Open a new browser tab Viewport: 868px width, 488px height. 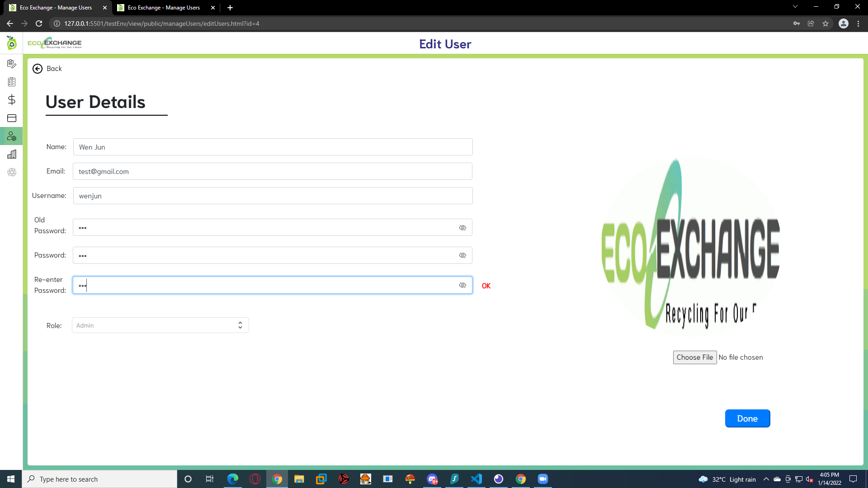pos(230,8)
